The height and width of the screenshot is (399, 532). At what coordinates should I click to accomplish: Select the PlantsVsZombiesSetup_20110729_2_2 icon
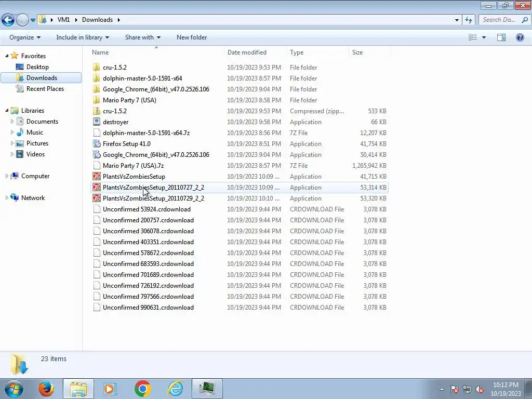point(97,198)
